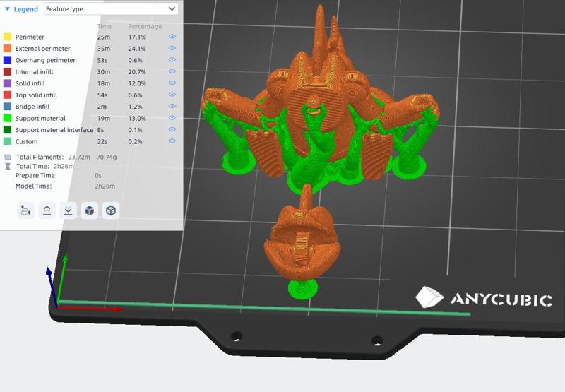Toggle Custom feature visibility eye
The width and height of the screenshot is (565, 392).
point(172,141)
